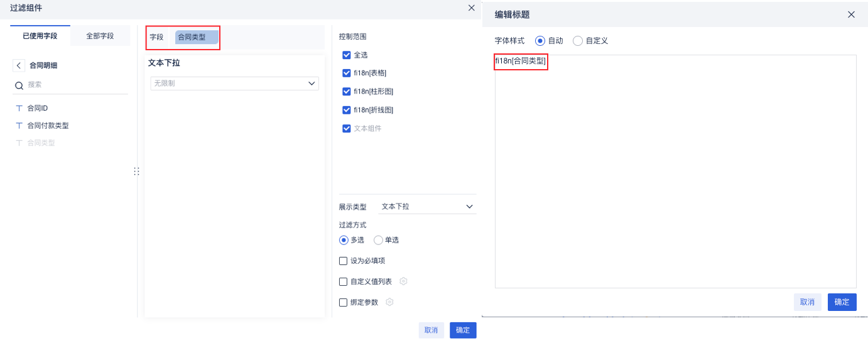Click the back arrow beside 合同明细
Screen dimensions: 868x343
[19, 65]
